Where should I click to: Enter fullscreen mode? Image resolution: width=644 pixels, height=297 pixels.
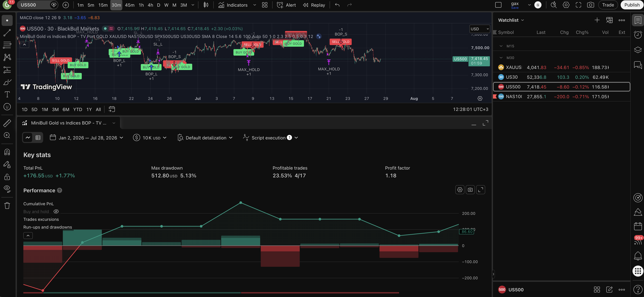578,5
